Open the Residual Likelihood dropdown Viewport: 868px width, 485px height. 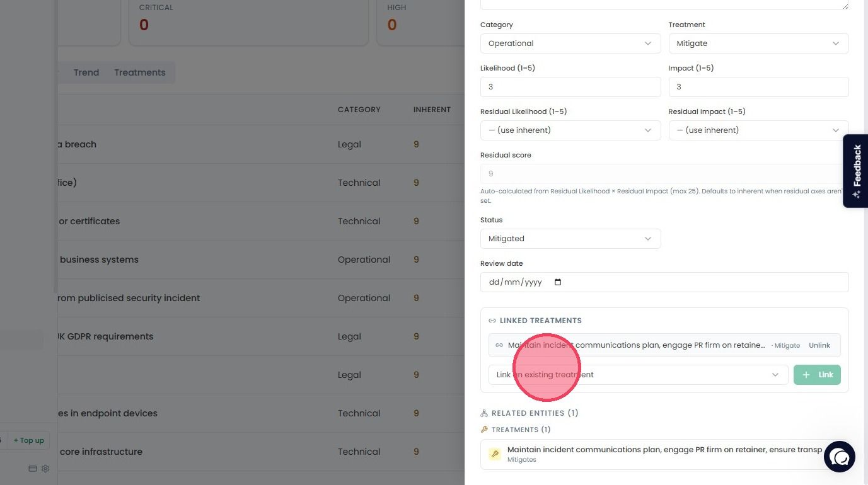coord(570,130)
